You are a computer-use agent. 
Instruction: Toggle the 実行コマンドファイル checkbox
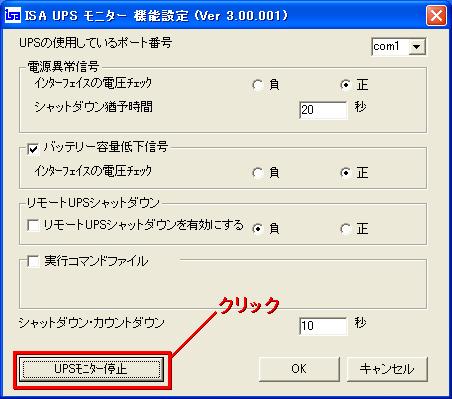click(x=33, y=261)
